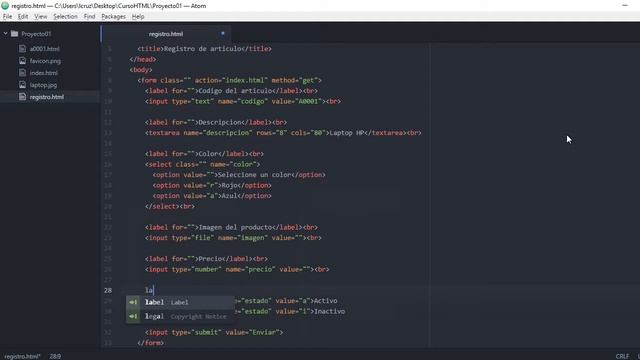640x360 pixels.
Task: Open the Edit menu
Action: pos(23,17)
